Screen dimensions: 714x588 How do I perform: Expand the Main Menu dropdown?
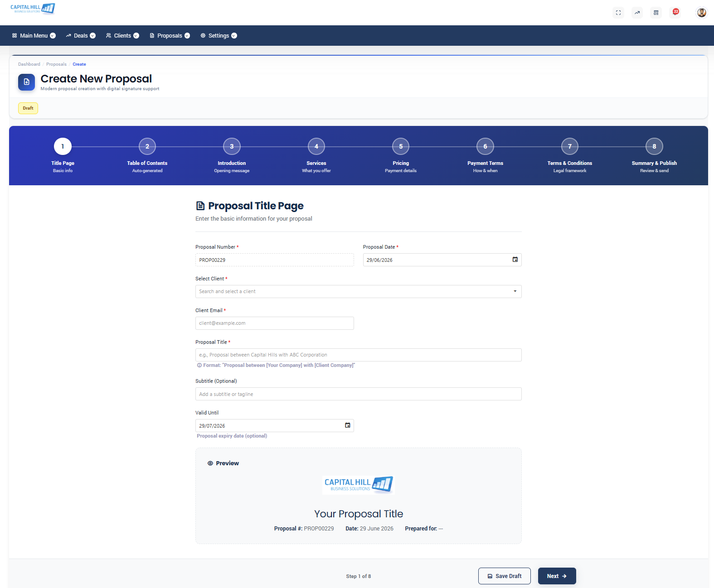34,36
